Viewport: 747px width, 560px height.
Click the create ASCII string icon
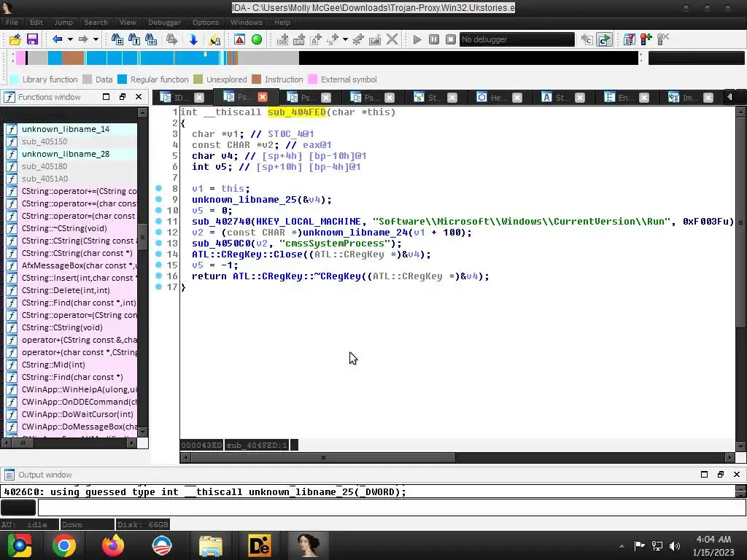[316, 39]
